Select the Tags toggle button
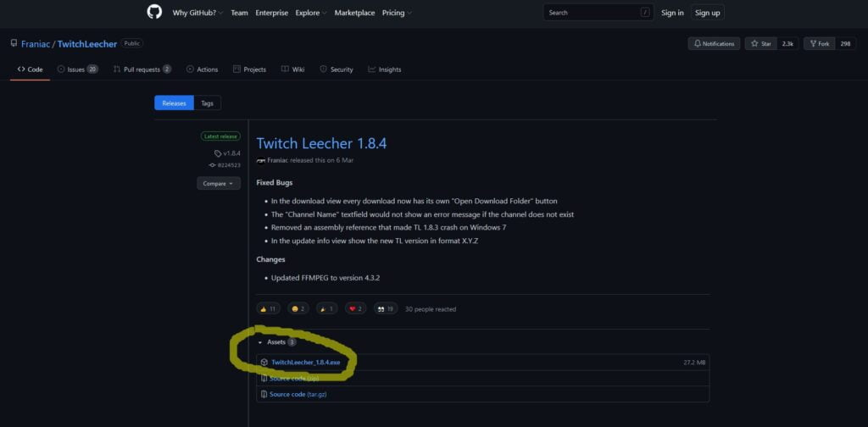Screen dimensions: 868x427 click(x=207, y=103)
